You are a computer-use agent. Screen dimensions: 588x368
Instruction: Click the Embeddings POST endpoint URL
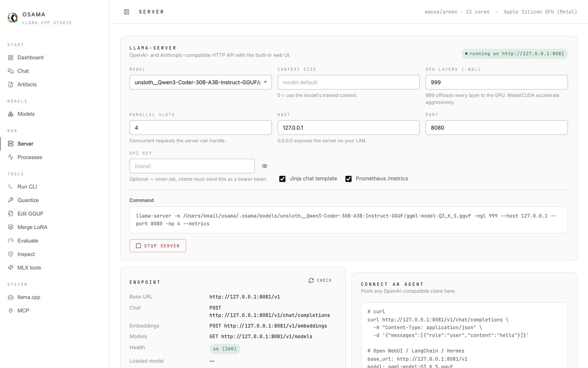268,326
